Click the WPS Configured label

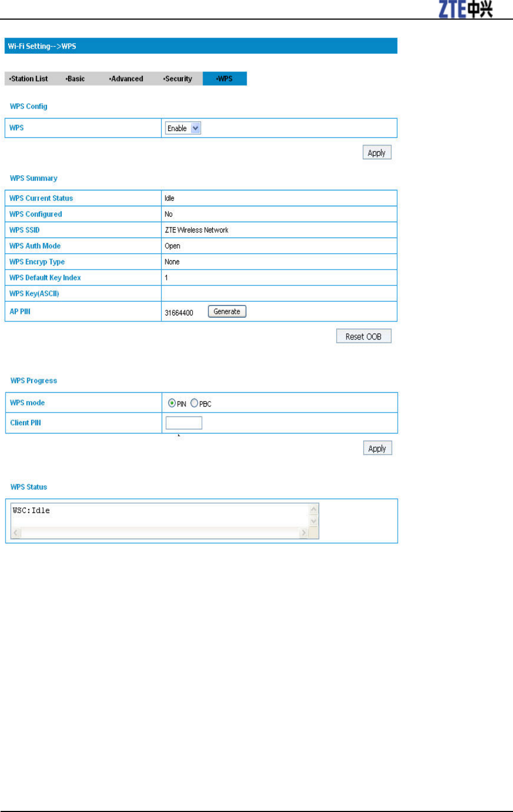click(35, 214)
